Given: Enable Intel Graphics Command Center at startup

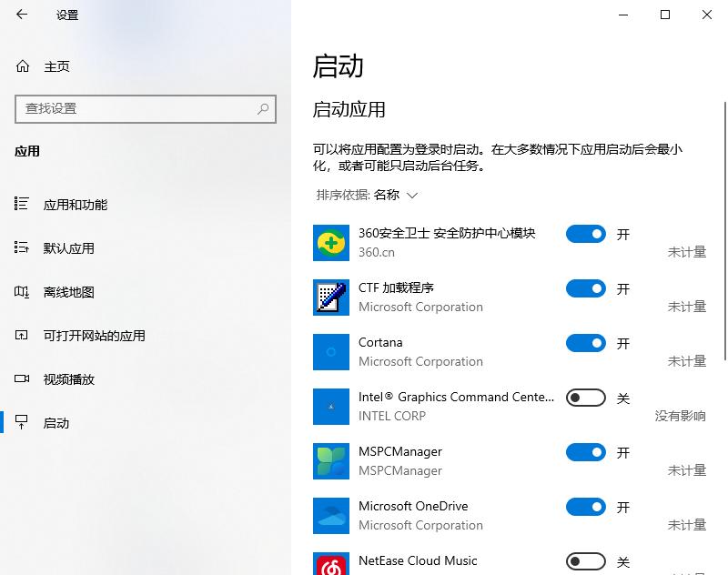Looking at the screenshot, I should 585,398.
